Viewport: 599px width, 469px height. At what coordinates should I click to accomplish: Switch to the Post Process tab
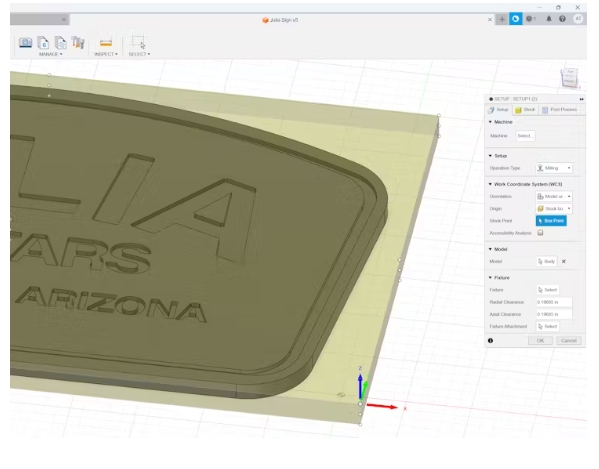click(x=560, y=110)
